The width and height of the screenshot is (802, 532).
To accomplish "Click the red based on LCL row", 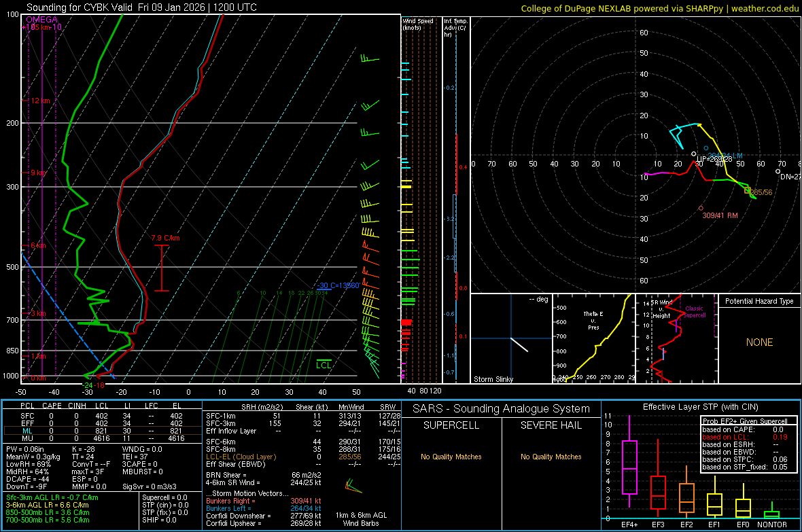I will [745, 437].
